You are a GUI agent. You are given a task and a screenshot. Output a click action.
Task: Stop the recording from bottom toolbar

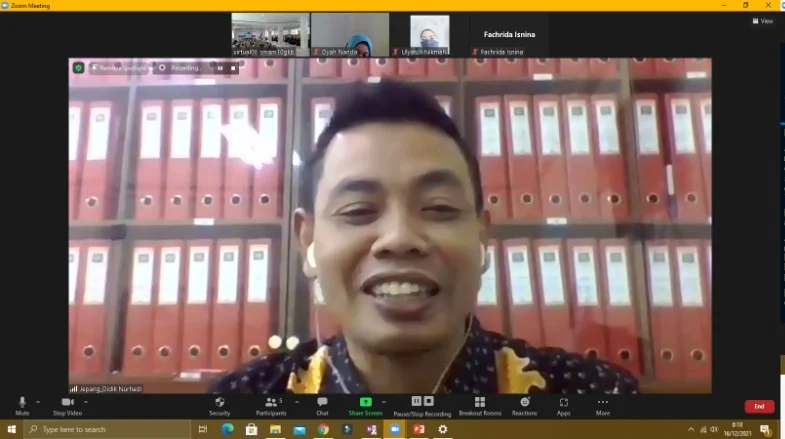(429, 401)
